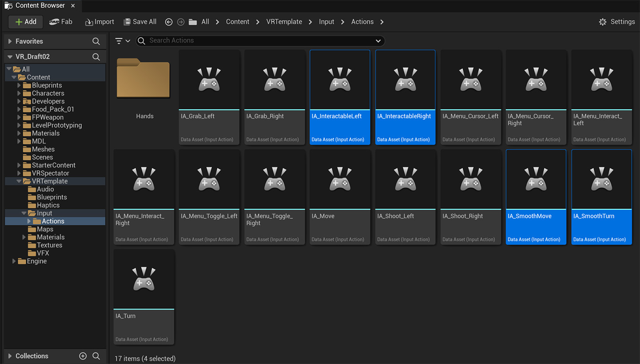Viewport: 640px width, 364px height.
Task: Select the IA_Move asset
Action: tap(340, 197)
